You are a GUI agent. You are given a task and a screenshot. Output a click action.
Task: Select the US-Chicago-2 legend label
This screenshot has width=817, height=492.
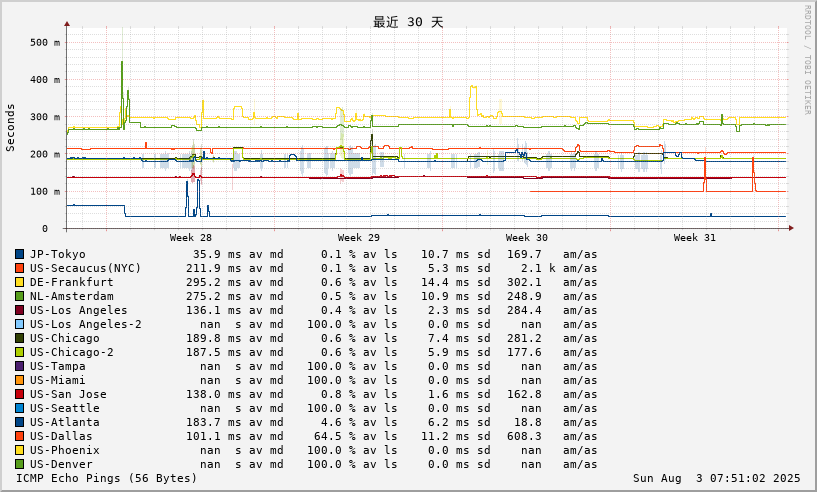pos(71,352)
